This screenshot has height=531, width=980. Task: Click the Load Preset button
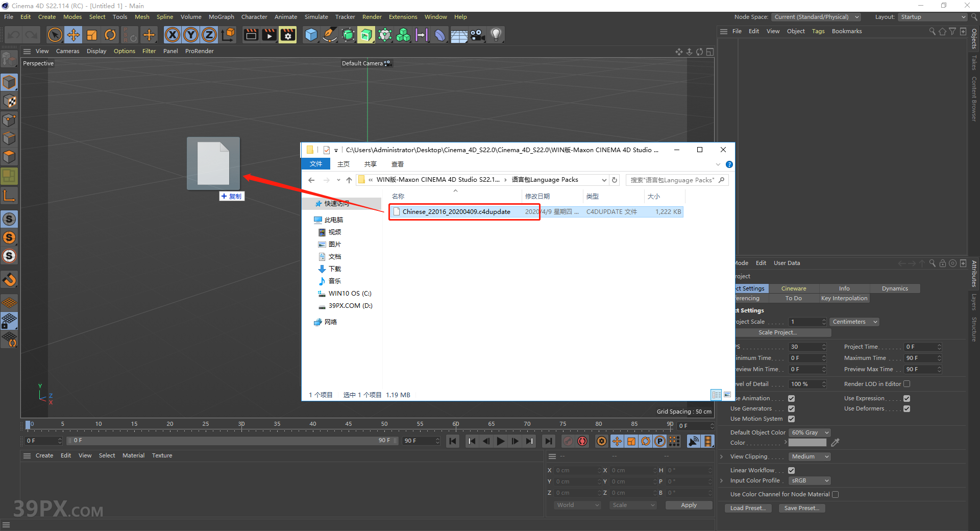(x=747, y=508)
